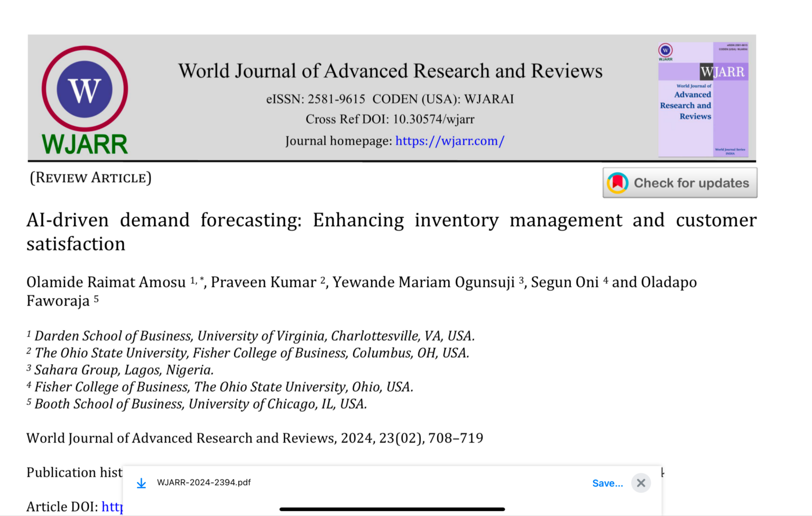
Task: Click the home indicator bar at bottom
Action: pyautogui.click(x=392, y=509)
